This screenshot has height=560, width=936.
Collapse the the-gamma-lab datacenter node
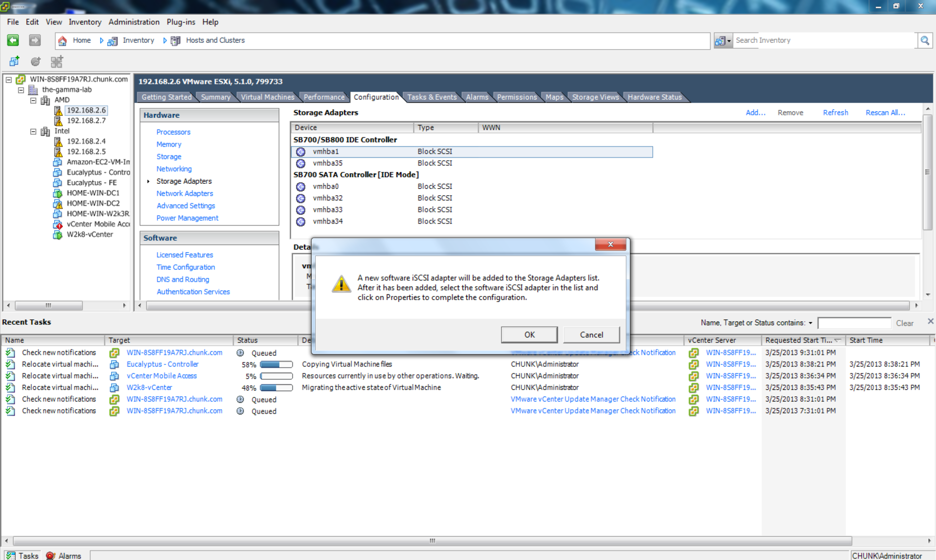coord(21,90)
